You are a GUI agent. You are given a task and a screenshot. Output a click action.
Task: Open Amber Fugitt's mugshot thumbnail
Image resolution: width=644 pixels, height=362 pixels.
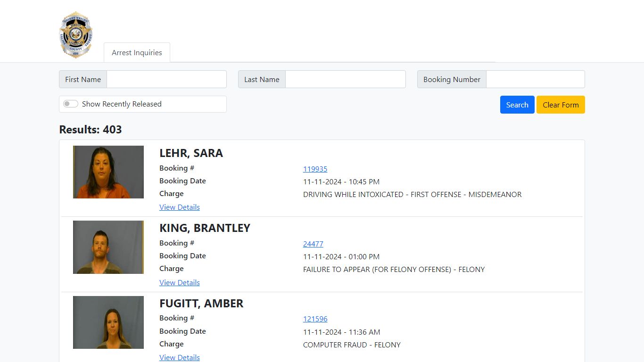tap(108, 322)
